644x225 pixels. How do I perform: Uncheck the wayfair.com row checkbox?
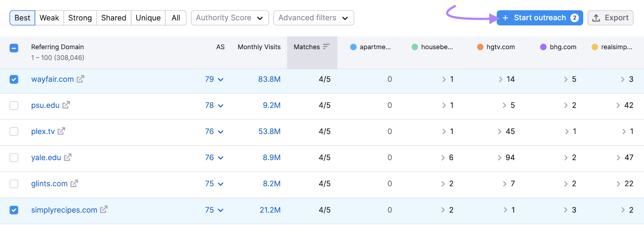[x=14, y=79]
